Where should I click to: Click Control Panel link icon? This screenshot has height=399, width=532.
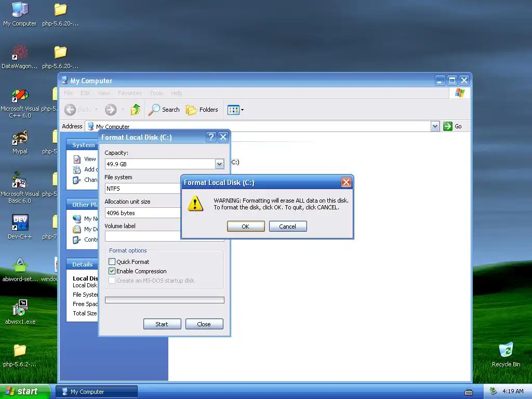(77, 240)
